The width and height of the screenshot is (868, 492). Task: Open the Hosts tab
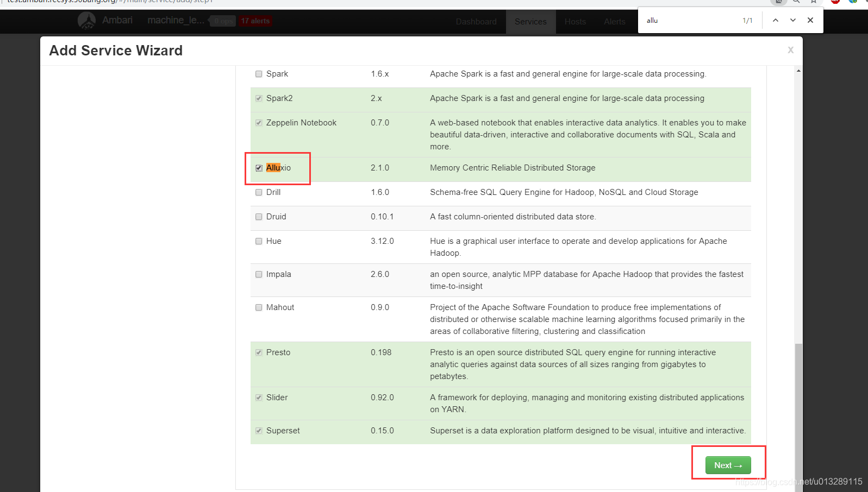pyautogui.click(x=575, y=22)
